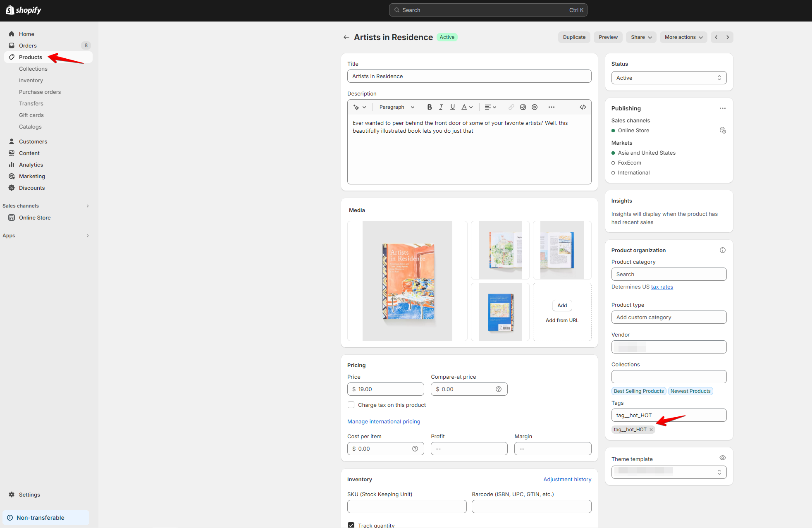
Task: Click Add media button
Action: [562, 306]
